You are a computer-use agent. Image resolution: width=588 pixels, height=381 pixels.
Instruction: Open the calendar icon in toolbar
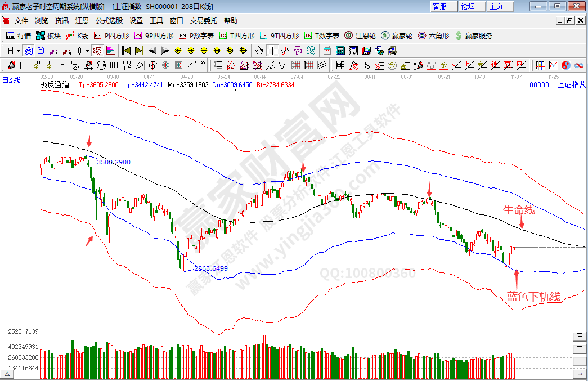tap(327, 50)
